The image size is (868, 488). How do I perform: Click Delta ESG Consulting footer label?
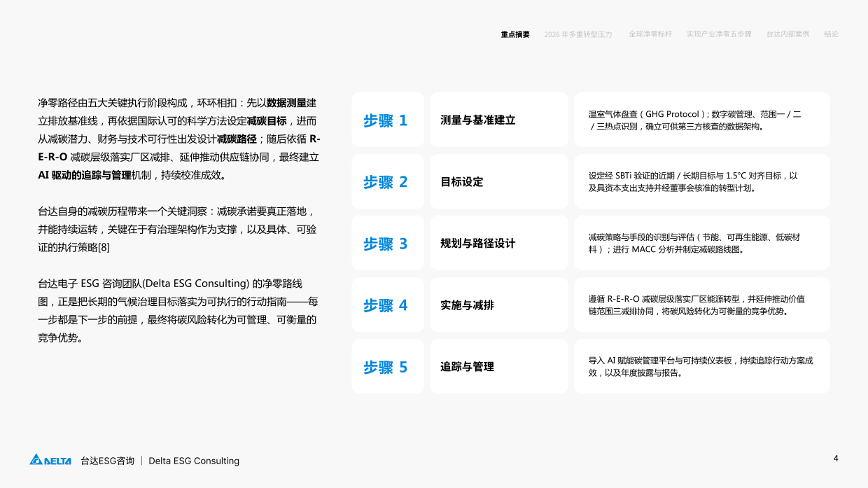[194, 461]
